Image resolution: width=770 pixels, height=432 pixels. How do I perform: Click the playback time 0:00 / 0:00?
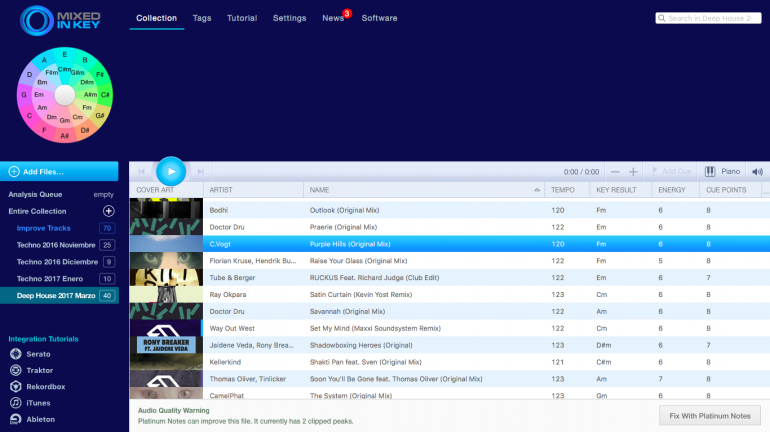[x=581, y=172]
